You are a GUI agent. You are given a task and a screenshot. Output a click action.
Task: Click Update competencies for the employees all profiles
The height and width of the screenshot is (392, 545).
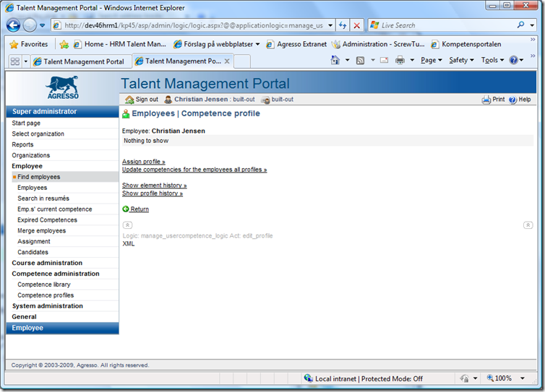[x=194, y=170]
